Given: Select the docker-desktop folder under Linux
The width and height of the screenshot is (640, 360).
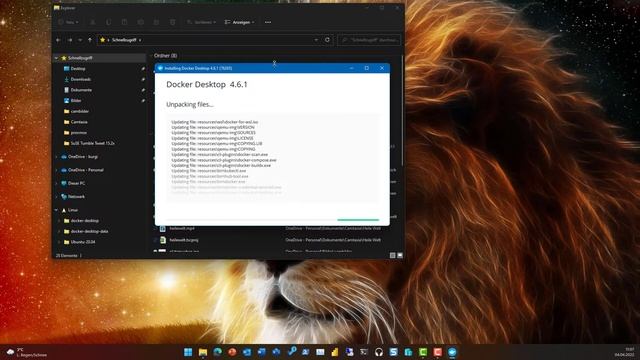Looking at the screenshot, I should point(81,220).
